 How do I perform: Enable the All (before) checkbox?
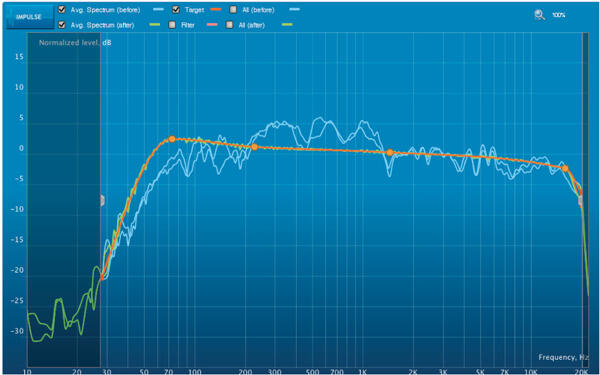[233, 10]
